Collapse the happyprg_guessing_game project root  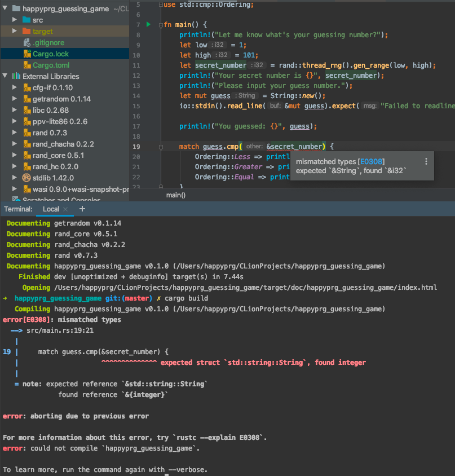point(6,8)
